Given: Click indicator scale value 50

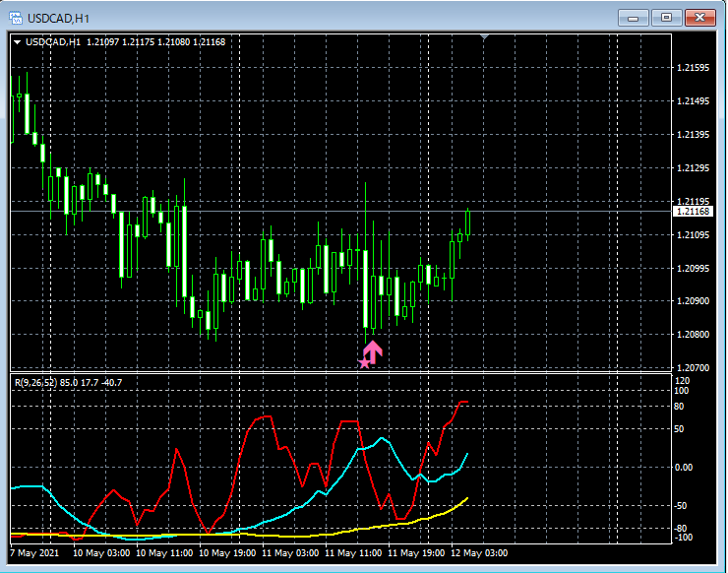Looking at the screenshot, I should [x=679, y=429].
